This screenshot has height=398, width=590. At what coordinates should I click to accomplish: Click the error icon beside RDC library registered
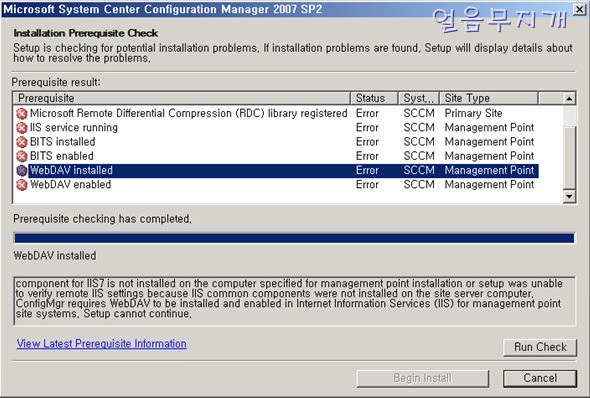tap(22, 113)
